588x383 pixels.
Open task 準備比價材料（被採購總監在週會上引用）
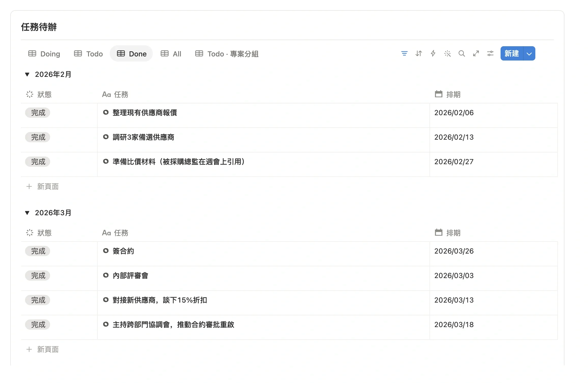(x=179, y=162)
